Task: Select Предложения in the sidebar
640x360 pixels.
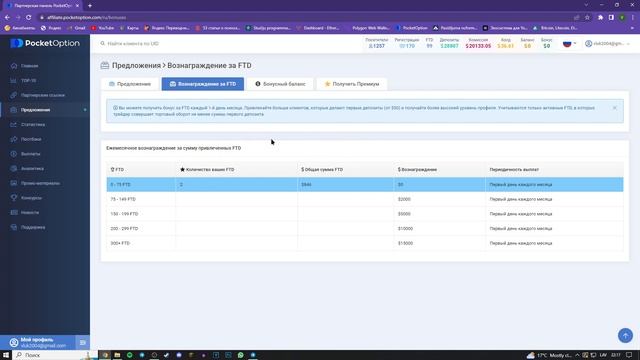Action: (35, 110)
